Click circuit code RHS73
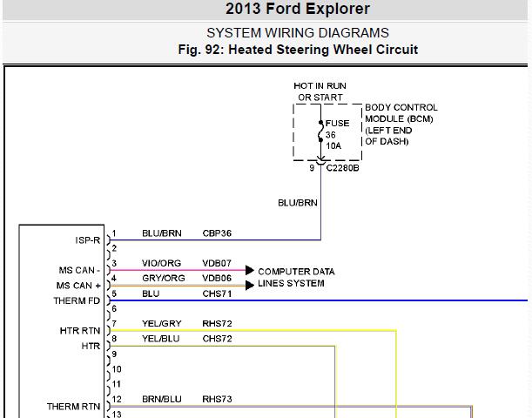This screenshot has height=418, width=532. [217, 399]
